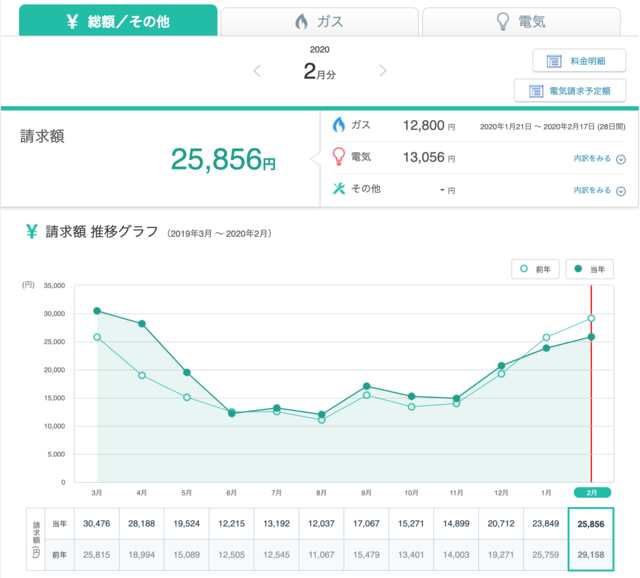
Task: Select previous year cell 25,815
Action: pos(97,555)
